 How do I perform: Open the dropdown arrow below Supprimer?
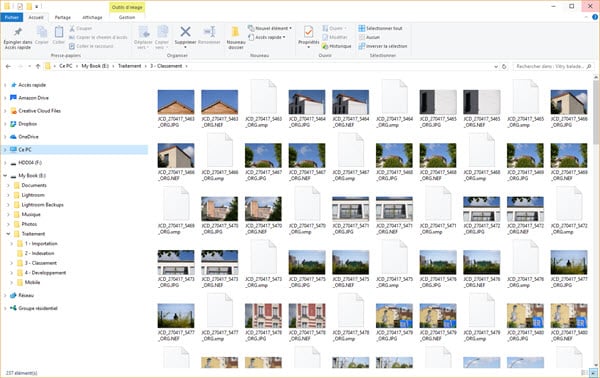(x=186, y=47)
